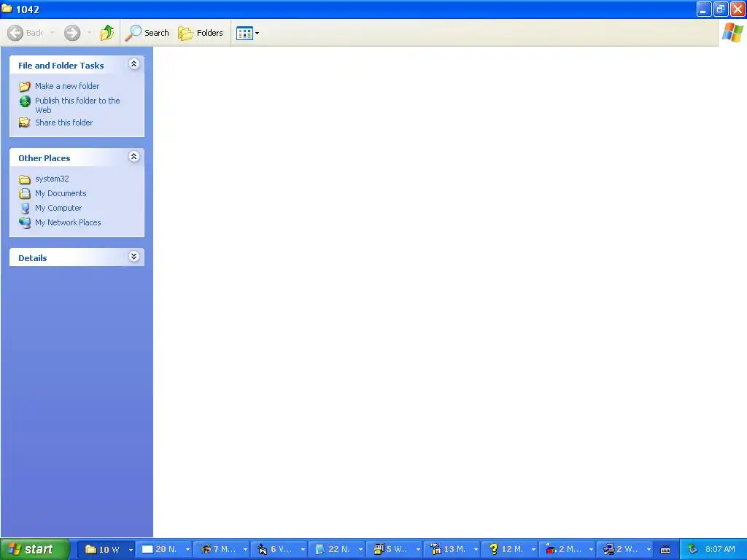Click the Back navigation button

(x=25, y=33)
